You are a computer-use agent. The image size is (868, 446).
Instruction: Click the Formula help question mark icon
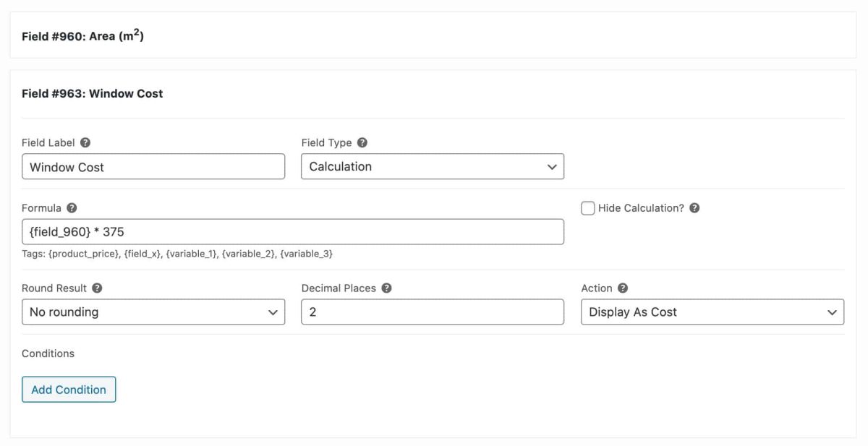point(72,208)
